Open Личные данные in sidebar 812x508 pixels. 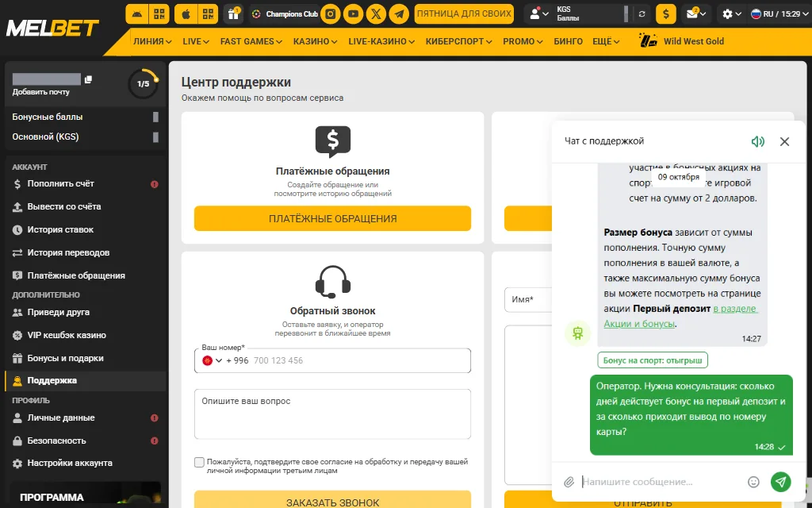(x=86, y=418)
